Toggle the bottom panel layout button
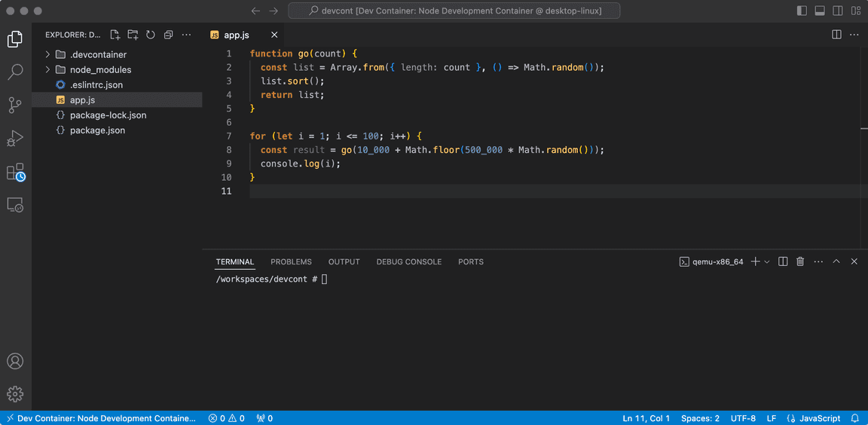Screen dimensions: 868x425 coord(820,11)
